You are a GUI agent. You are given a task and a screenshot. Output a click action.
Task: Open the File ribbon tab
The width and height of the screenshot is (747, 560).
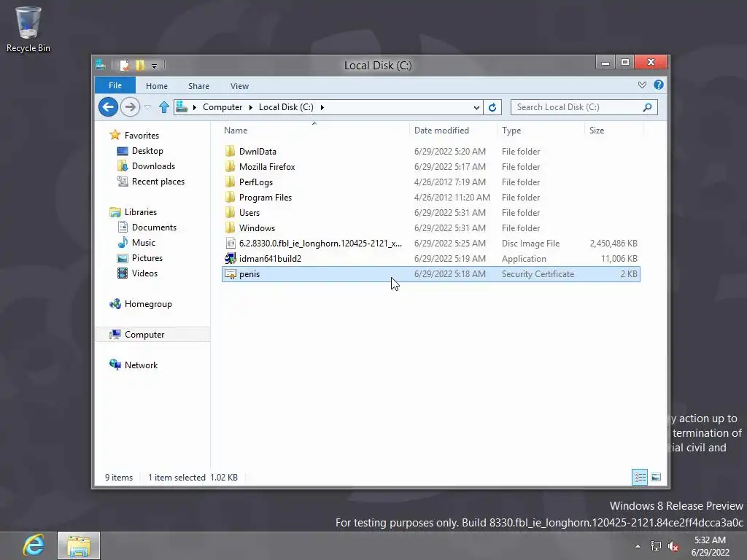[x=115, y=86]
